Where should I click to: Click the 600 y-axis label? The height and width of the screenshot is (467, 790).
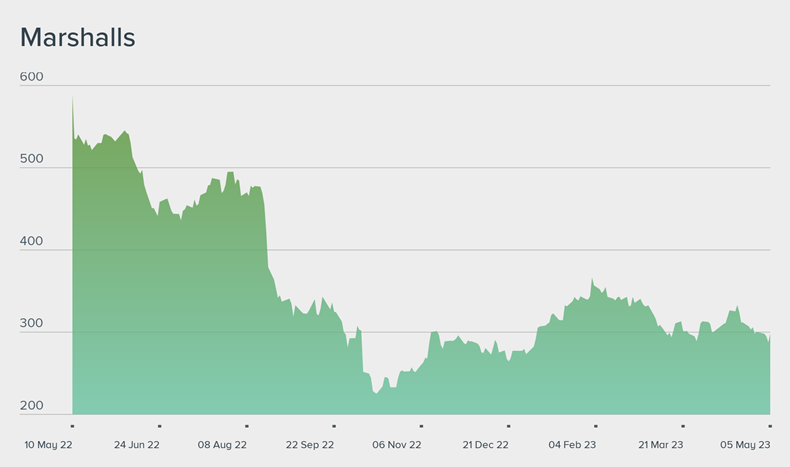click(x=32, y=77)
